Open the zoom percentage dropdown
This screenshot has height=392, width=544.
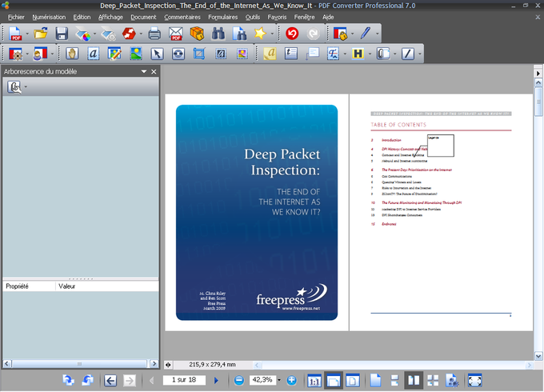(x=278, y=381)
